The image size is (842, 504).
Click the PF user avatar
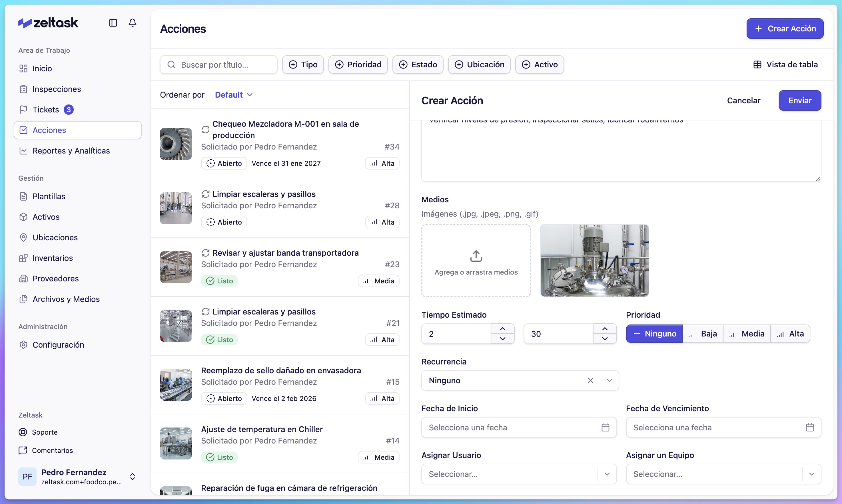click(27, 477)
